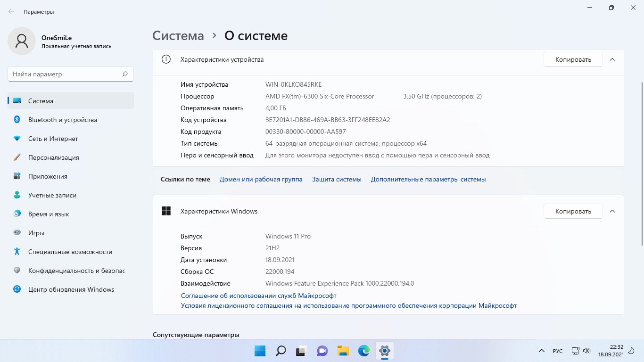Go to Специальные возможности settings
This screenshot has width=644, height=362.
point(71,252)
